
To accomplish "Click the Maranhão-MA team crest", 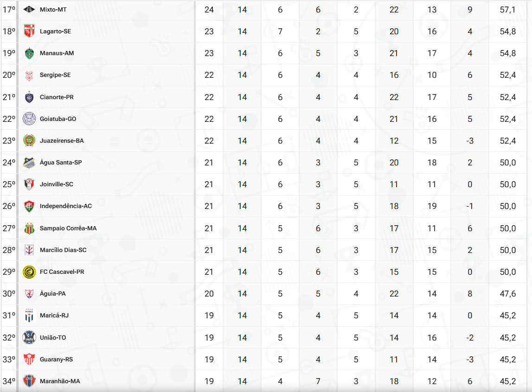I will (x=29, y=381).
